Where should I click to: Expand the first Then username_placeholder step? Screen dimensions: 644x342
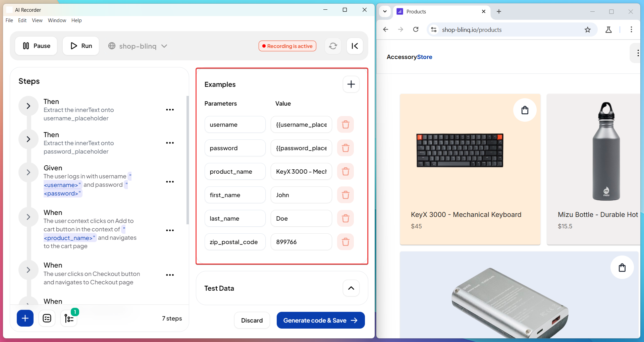pyautogui.click(x=29, y=106)
